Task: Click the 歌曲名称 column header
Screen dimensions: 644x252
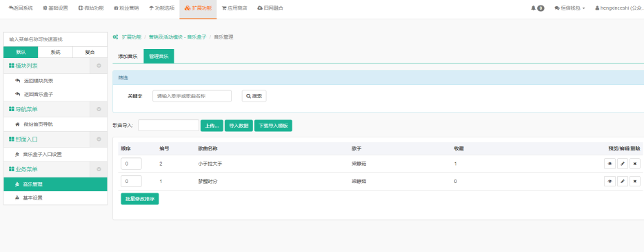Action: pyautogui.click(x=208, y=148)
